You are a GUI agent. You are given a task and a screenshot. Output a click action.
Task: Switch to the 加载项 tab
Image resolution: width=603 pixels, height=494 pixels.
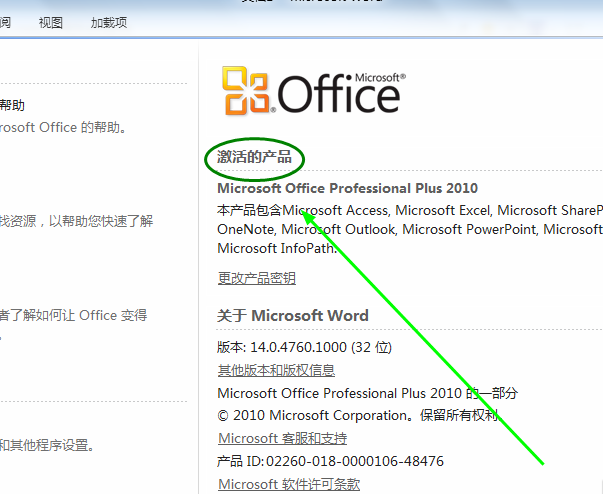click(108, 23)
